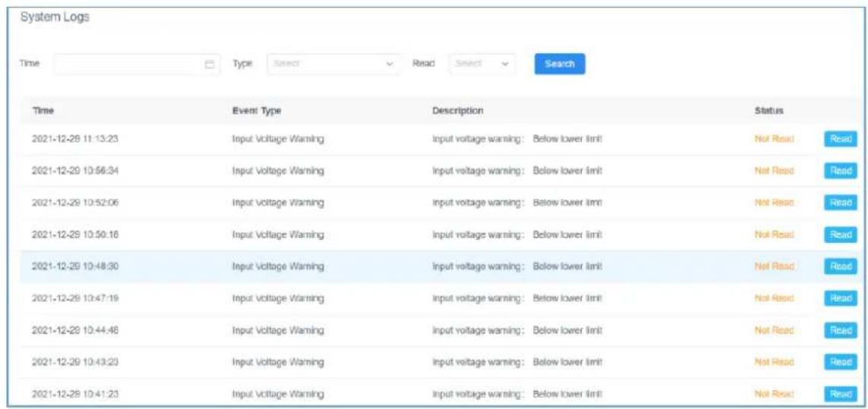
Task: Click Input Voltage Warning in 10:56:34 row
Action: [278, 171]
